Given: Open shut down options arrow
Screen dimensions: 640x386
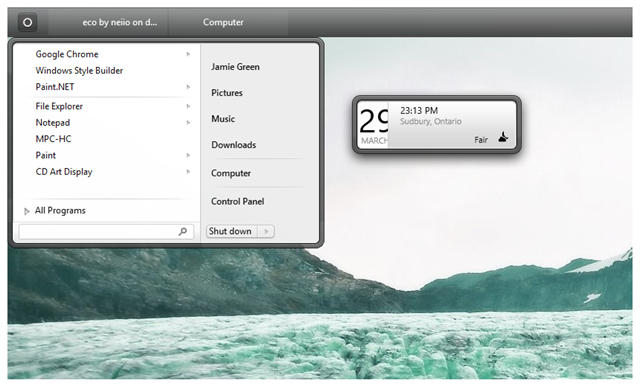Looking at the screenshot, I should (266, 231).
